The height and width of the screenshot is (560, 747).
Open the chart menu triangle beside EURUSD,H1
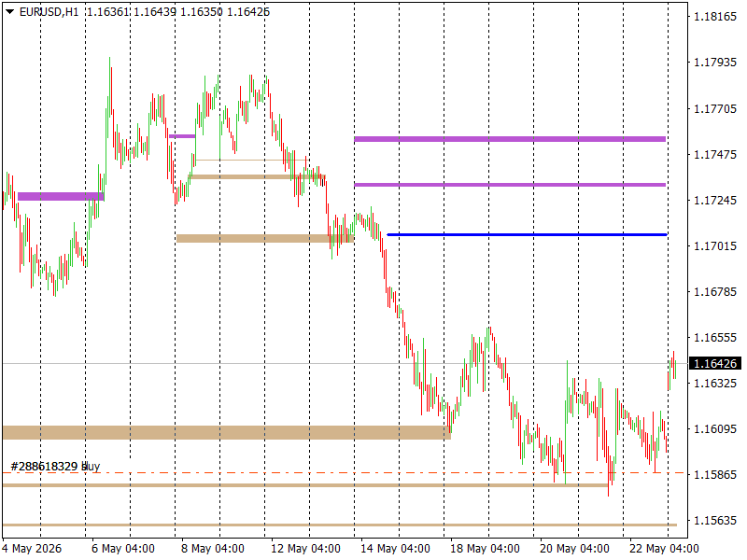(9, 12)
